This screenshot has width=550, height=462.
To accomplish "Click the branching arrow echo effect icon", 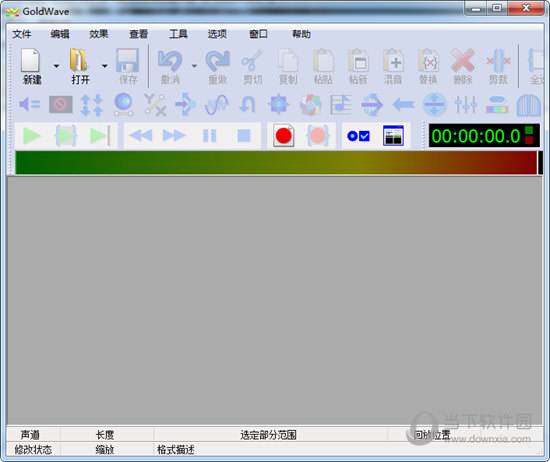I will pos(185,105).
